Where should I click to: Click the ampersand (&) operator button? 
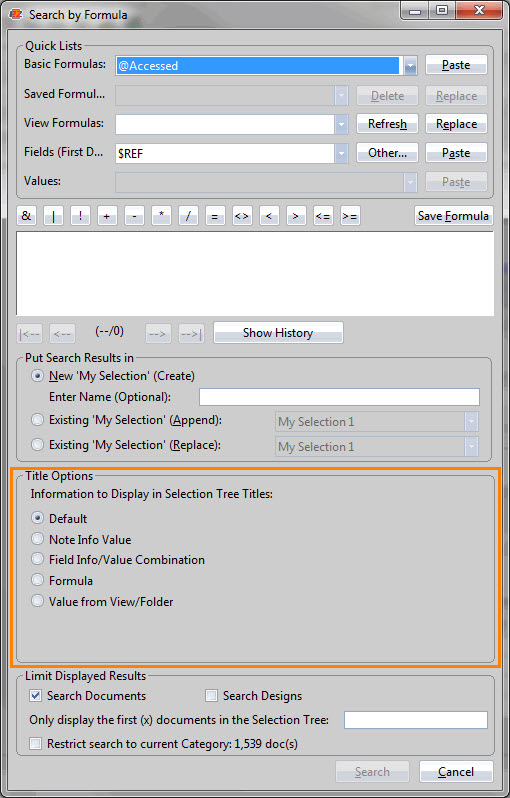[26, 216]
